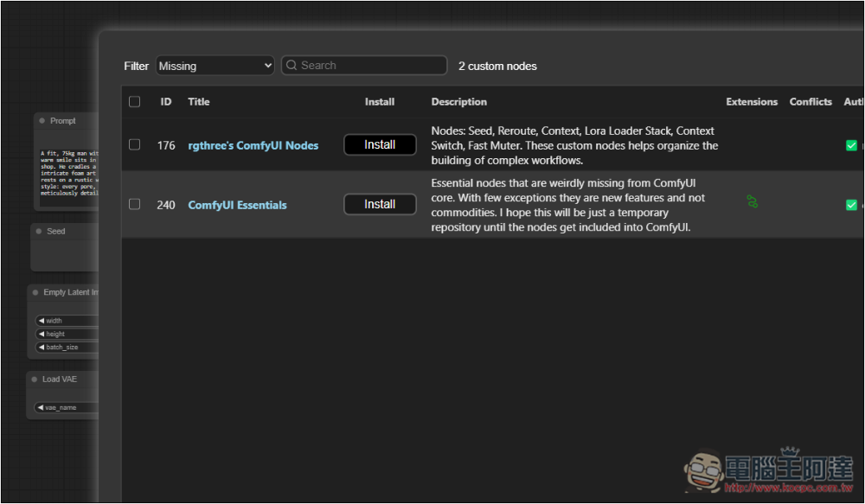Click the Empty Latent node collapse dot
865x504 pixels.
[x=35, y=292]
